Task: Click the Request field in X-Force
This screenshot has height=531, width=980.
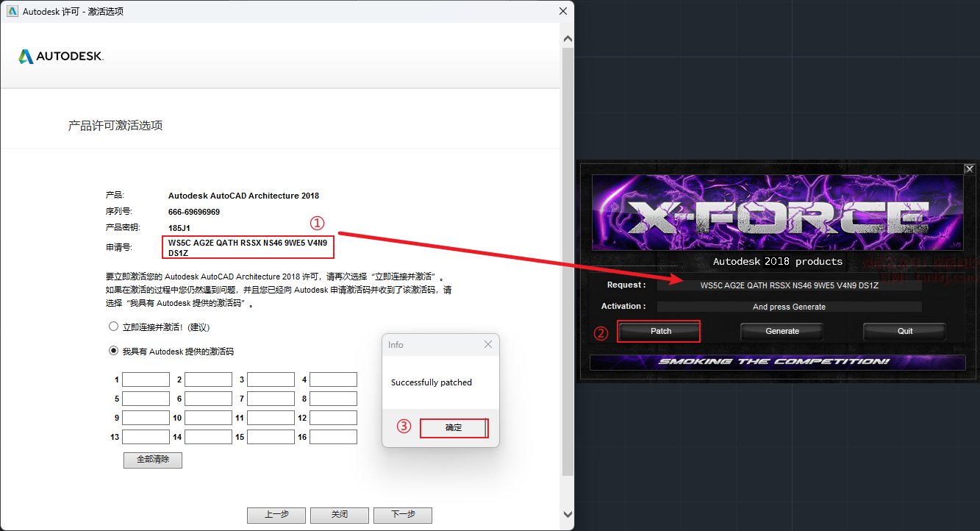Action: 790,285
